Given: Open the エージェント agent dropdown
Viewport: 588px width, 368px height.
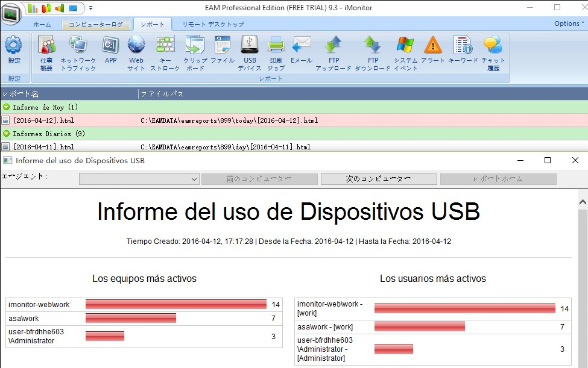Looking at the screenshot, I should point(194,179).
